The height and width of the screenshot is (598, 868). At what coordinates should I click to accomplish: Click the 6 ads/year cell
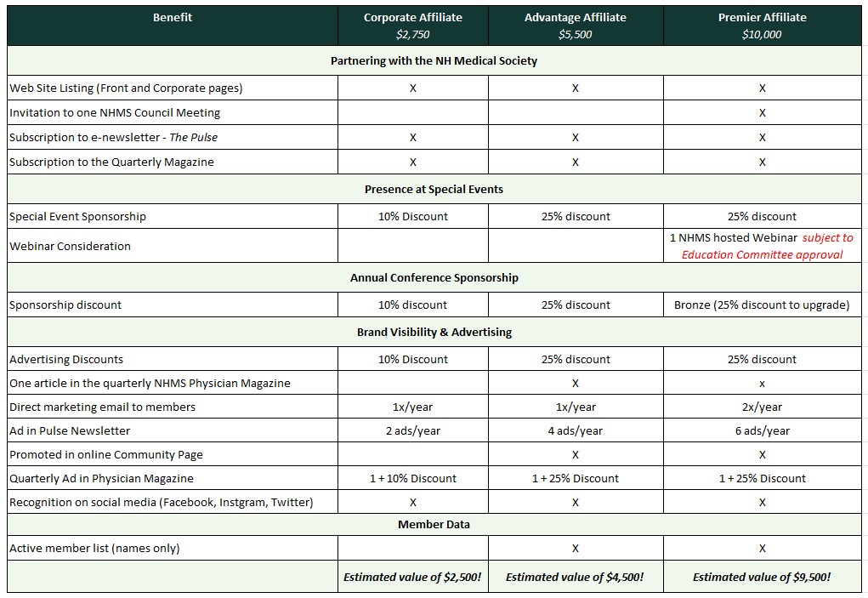pyautogui.click(x=762, y=430)
